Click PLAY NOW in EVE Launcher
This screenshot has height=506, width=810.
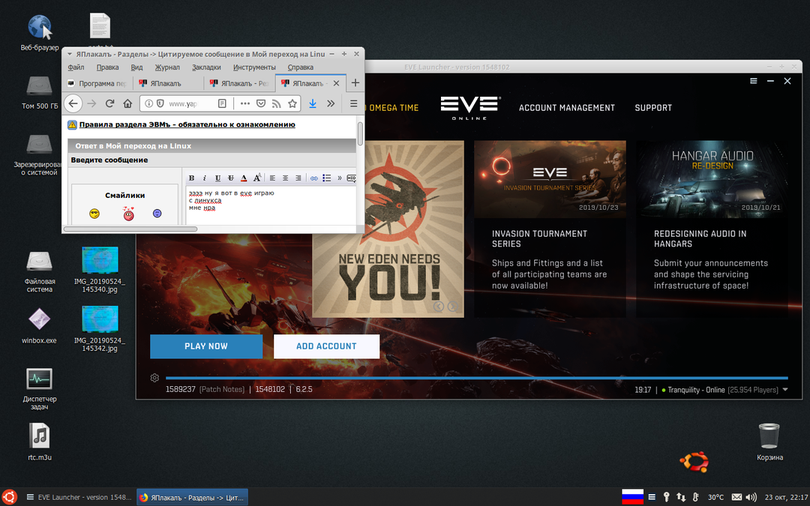[x=206, y=346]
